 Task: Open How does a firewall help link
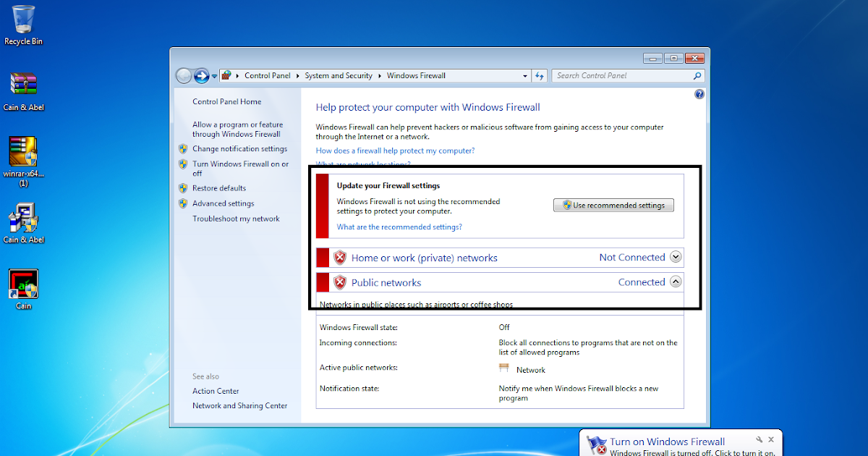pos(396,151)
